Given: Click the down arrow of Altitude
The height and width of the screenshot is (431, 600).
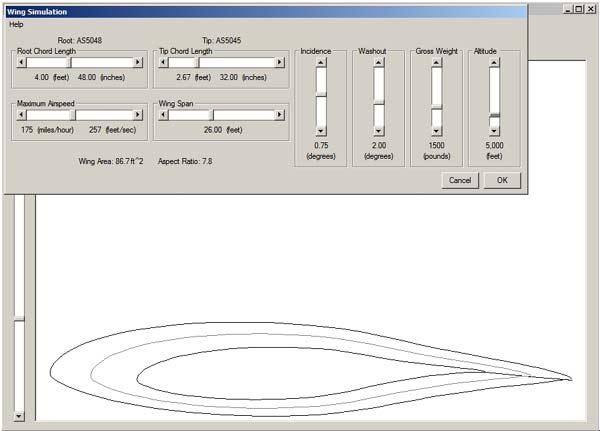Looking at the screenshot, I should (x=494, y=131).
